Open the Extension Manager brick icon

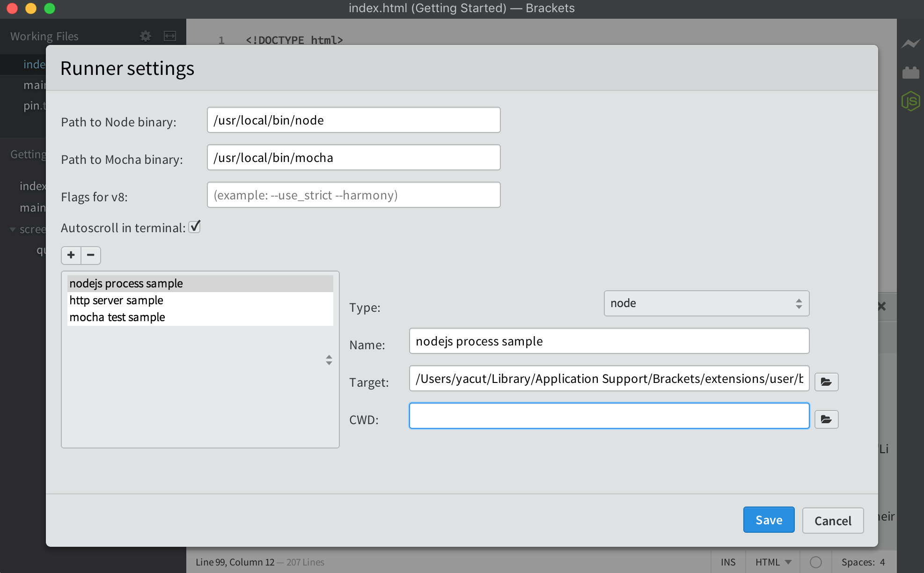coord(910,73)
